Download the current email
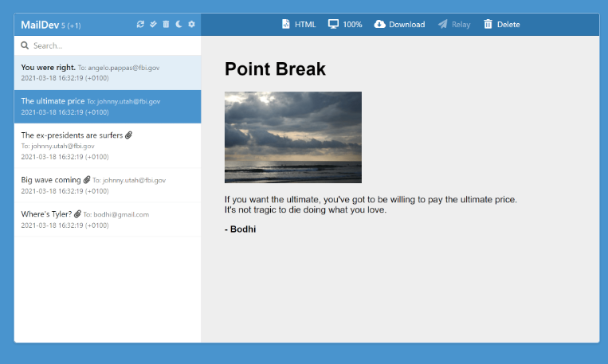608x364 pixels. pos(399,25)
